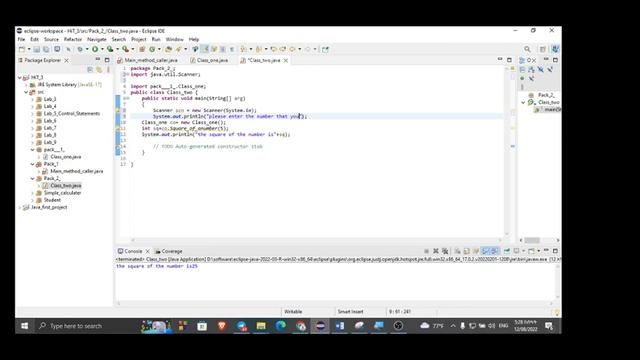Click Remove Launch X icon in Console
Screen dimensions: 640x360
click(x=436, y=251)
